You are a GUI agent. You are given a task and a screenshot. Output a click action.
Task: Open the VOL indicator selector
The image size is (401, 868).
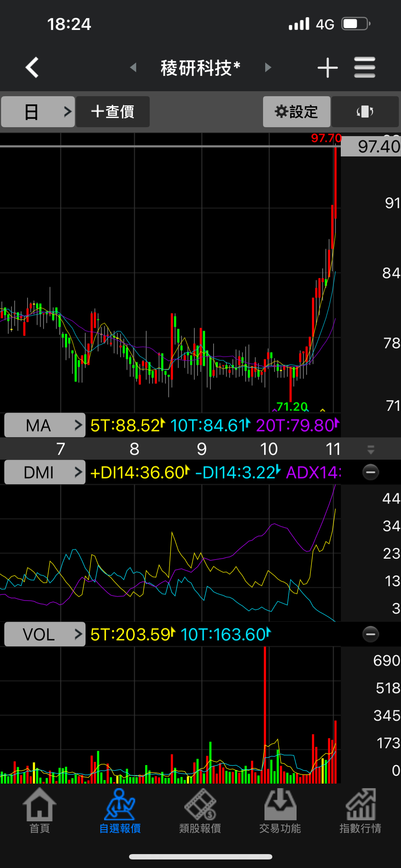(x=45, y=634)
